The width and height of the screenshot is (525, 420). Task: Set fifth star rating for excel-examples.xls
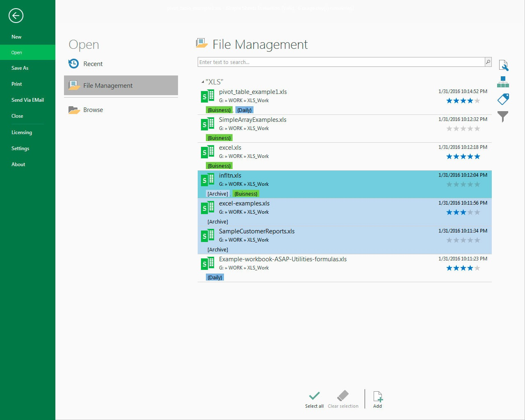click(477, 212)
